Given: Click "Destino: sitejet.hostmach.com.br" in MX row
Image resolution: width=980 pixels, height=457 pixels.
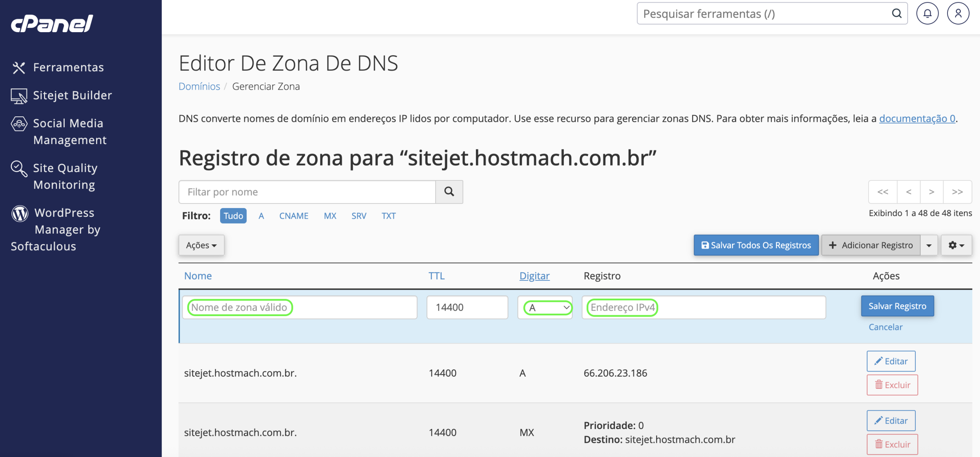Looking at the screenshot, I should 660,439.
